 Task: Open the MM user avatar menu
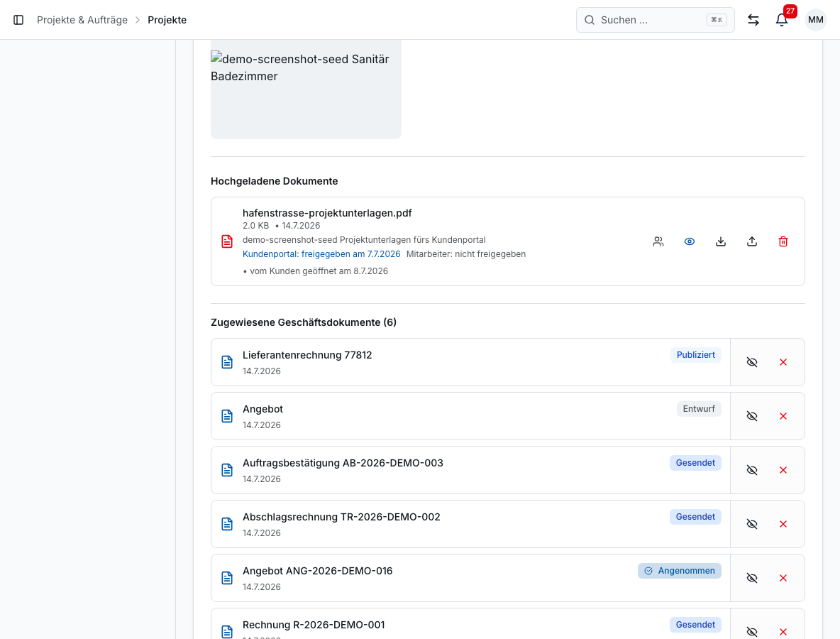tap(815, 20)
